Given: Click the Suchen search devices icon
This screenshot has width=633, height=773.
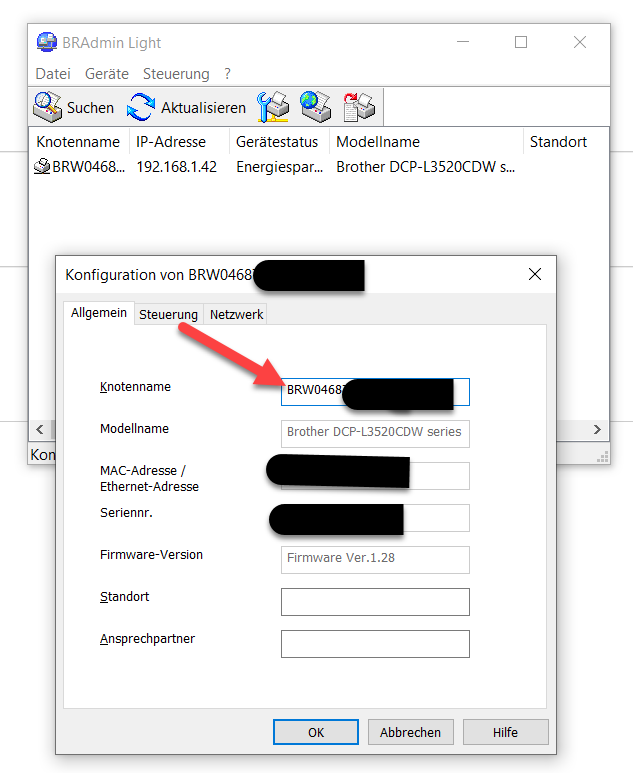Looking at the screenshot, I should 48,106.
